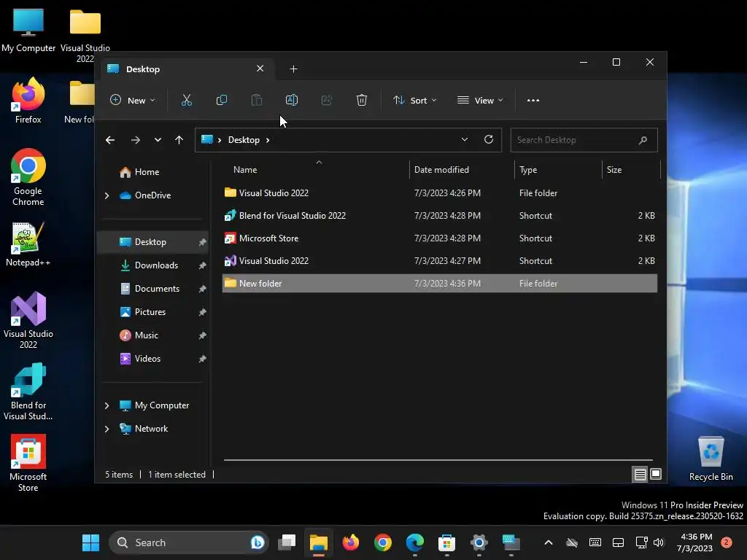This screenshot has width=747, height=560.
Task: Sort by Date modified column header
Action: [462, 169]
